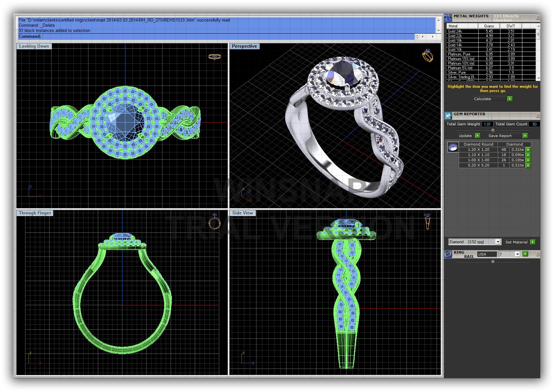Click green arrow next to Save Report
The image size is (554, 392).
pos(525,136)
